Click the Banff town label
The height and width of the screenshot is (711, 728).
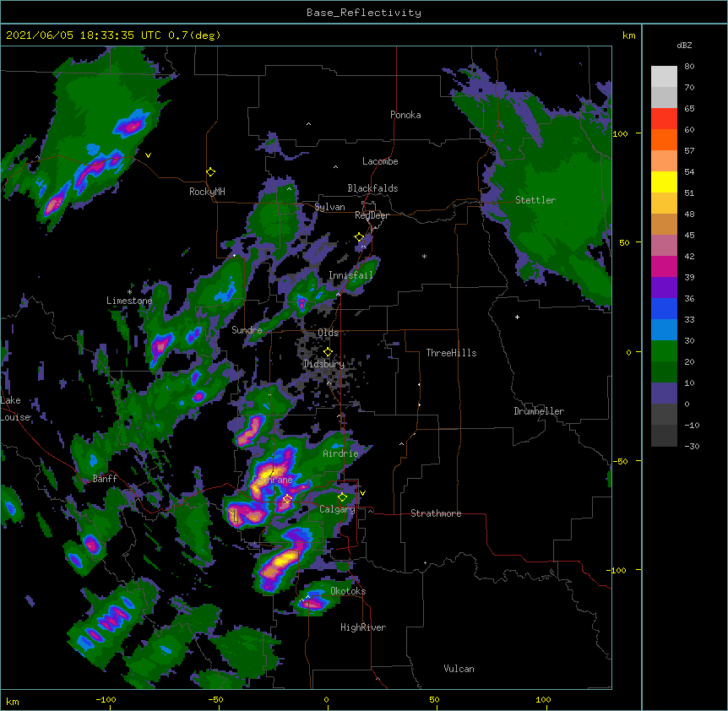pos(105,479)
